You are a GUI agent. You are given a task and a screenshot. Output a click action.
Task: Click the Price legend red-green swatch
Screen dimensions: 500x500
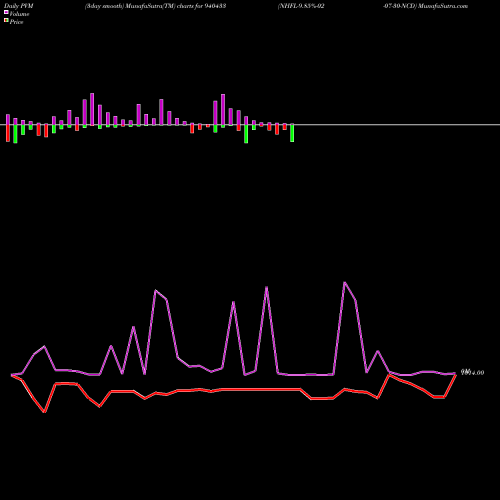point(6,20)
